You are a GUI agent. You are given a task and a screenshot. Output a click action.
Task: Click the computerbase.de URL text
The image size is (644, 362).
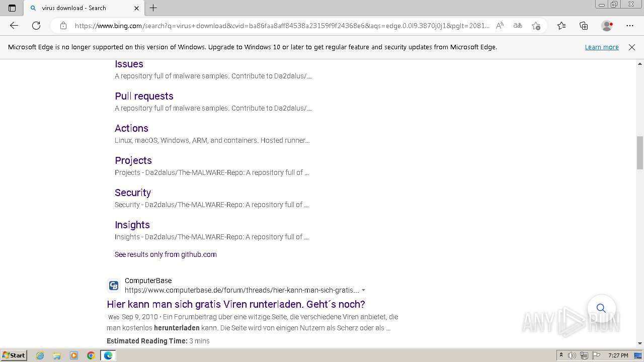[x=242, y=290]
